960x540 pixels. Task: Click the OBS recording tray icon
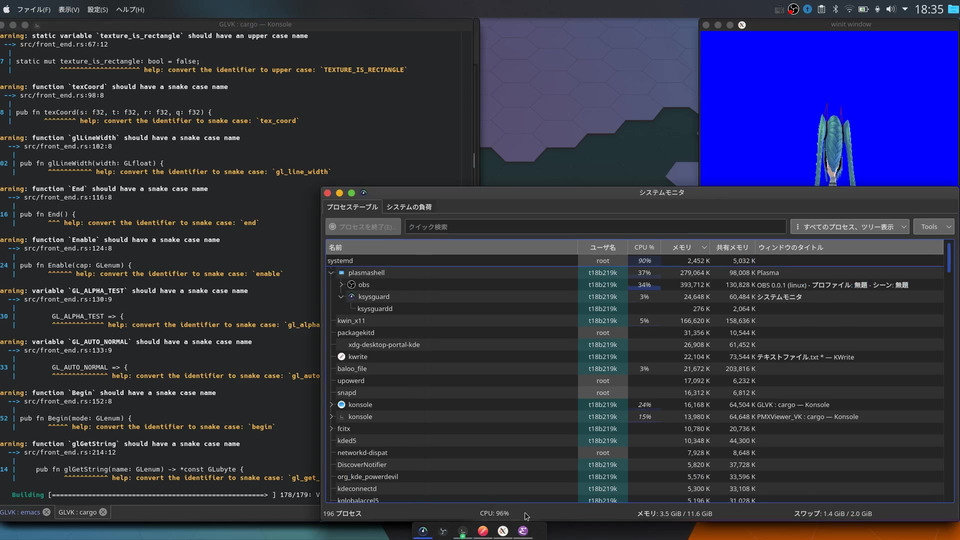click(793, 9)
